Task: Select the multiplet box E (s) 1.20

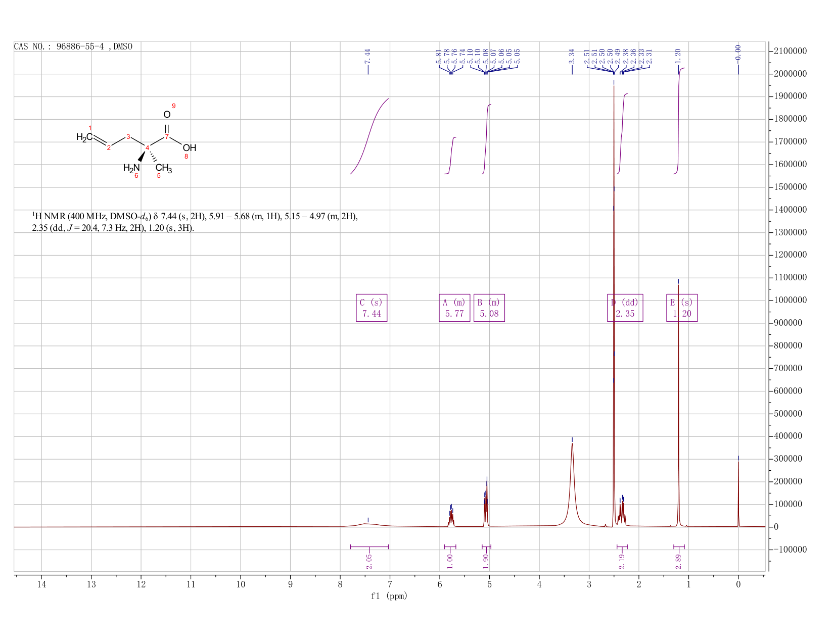Action: [x=682, y=308]
